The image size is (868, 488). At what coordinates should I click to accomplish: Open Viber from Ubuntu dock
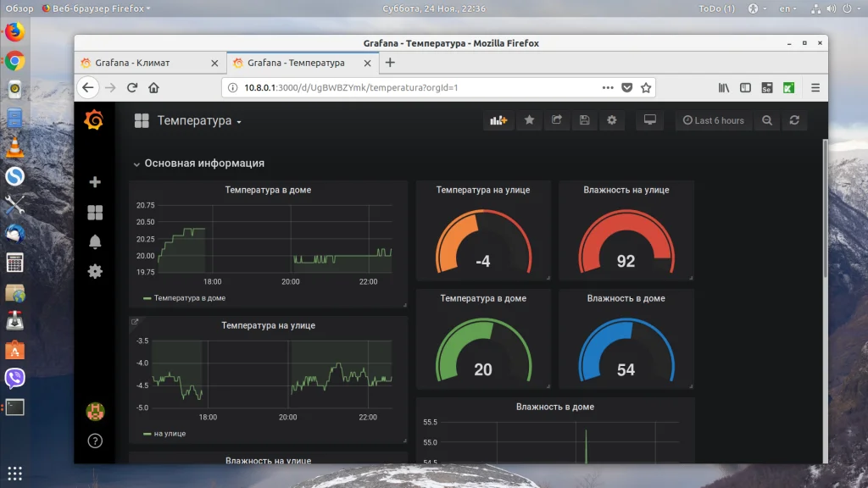tap(15, 379)
